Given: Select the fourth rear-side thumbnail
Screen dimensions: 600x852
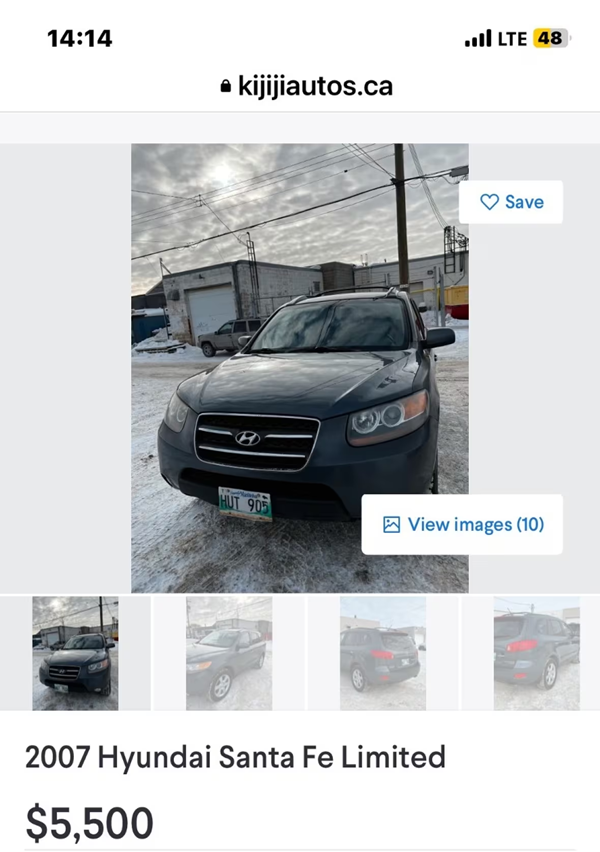Looking at the screenshot, I should pyautogui.click(x=536, y=653).
